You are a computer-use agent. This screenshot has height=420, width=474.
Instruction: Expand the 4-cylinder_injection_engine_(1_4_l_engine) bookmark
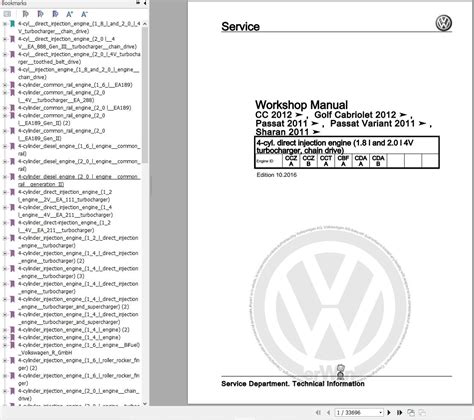[5, 338]
